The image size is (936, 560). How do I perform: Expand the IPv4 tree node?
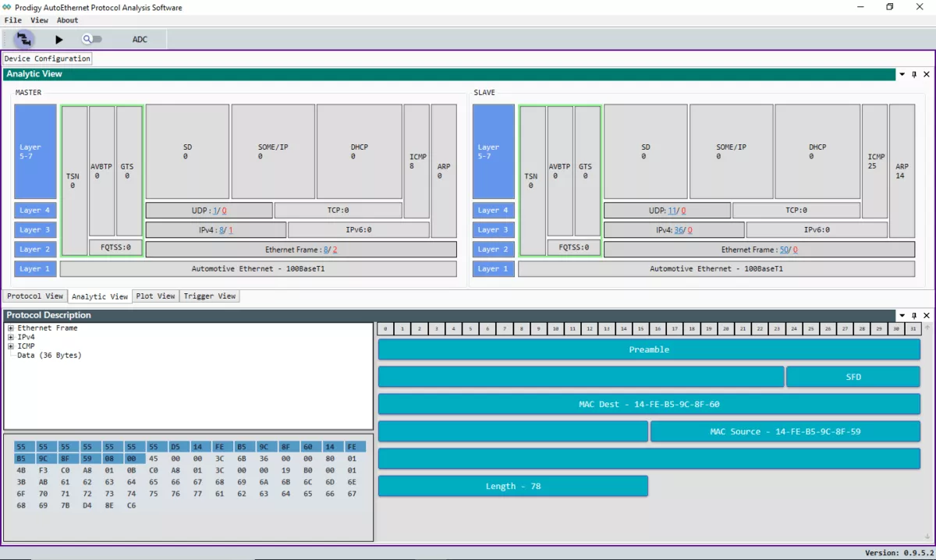(x=11, y=338)
